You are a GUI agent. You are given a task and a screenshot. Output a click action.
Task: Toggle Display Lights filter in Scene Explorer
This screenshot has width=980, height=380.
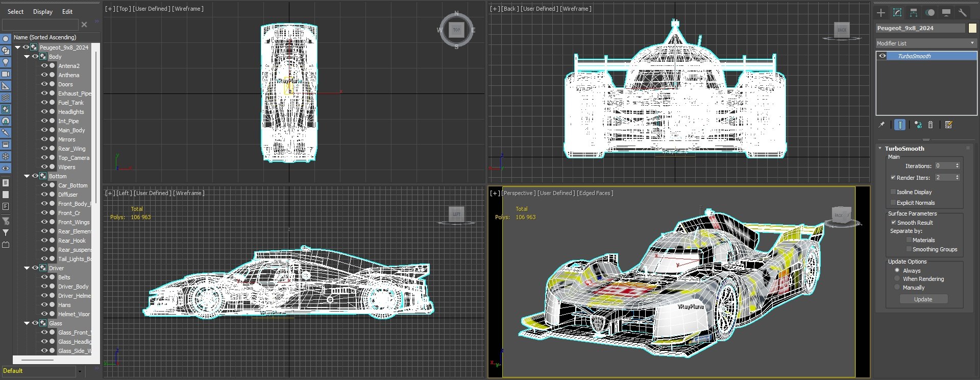pyautogui.click(x=6, y=62)
